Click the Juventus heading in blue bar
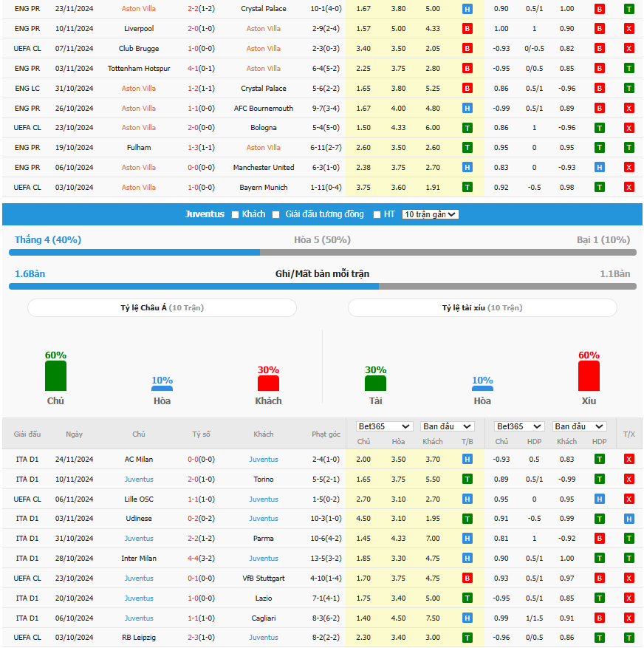 (205, 214)
